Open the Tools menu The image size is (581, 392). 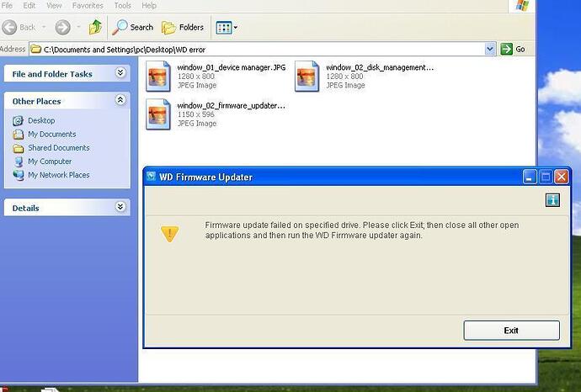(122, 6)
